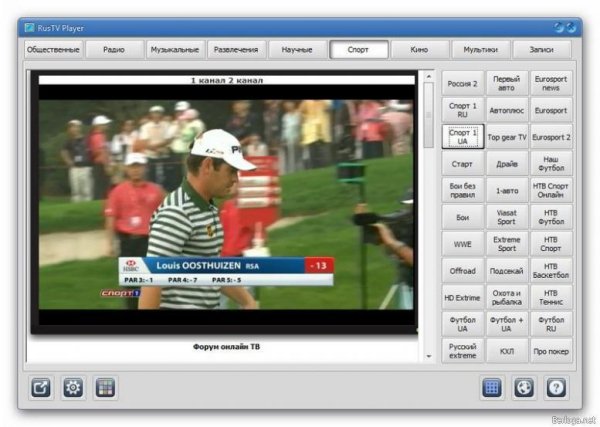Play the Футбол UA channel

(463, 324)
